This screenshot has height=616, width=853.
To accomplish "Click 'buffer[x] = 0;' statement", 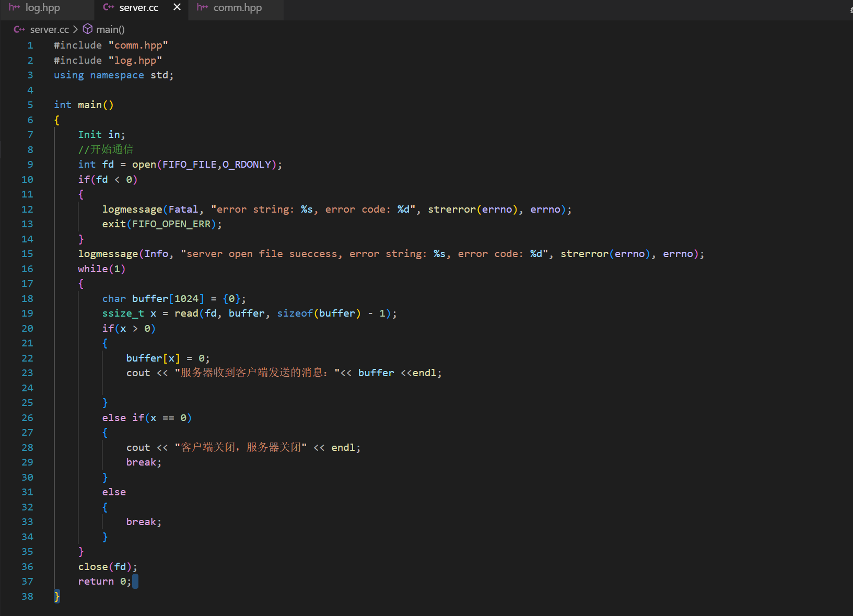I will [168, 358].
